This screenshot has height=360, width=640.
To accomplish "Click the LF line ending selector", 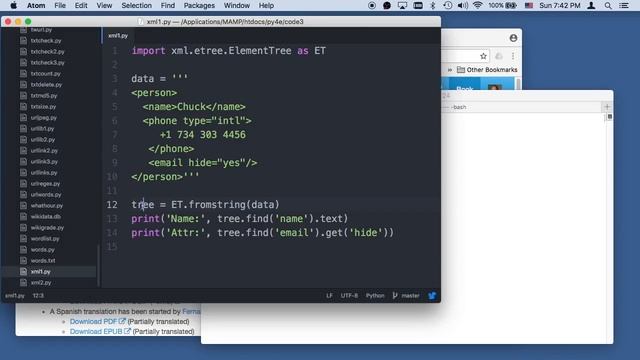I will [329, 296].
